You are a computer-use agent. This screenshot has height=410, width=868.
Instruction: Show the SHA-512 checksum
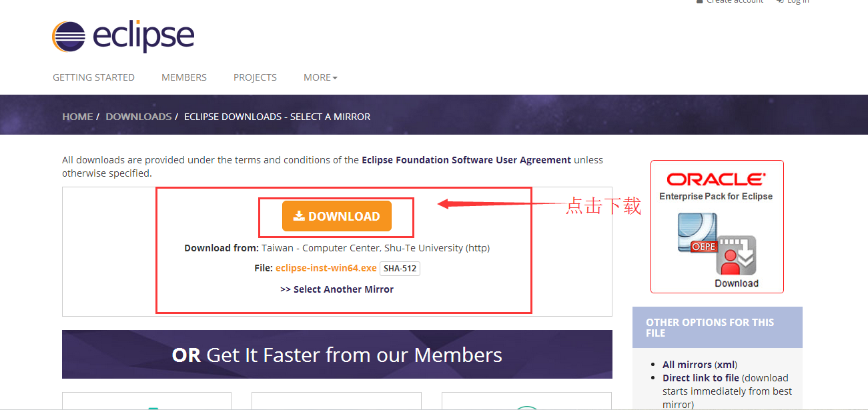400,269
